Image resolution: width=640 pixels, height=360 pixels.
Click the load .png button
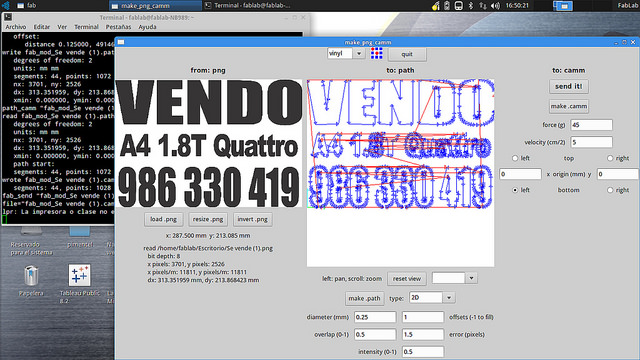163,219
